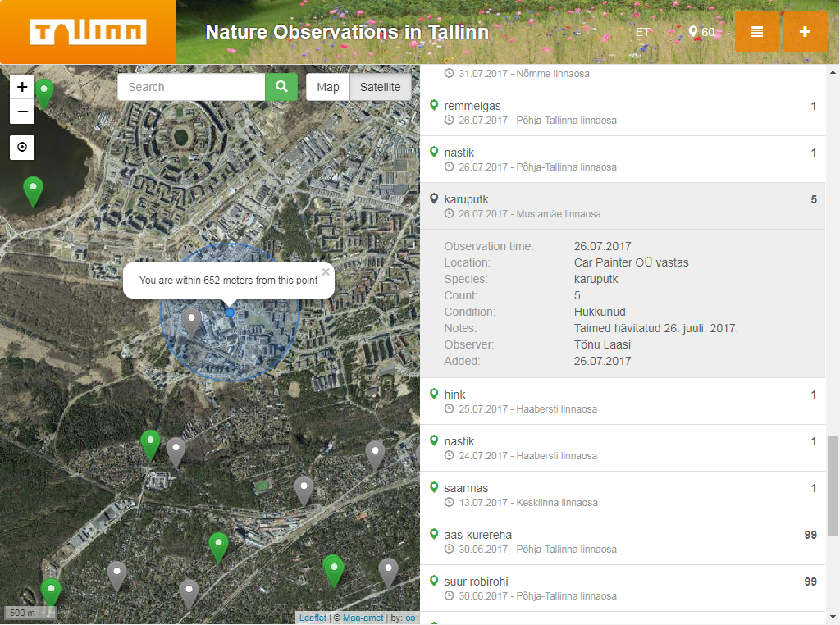This screenshot has width=840, height=625.
Task: Click the 60 observations counter pin
Action: point(701,32)
